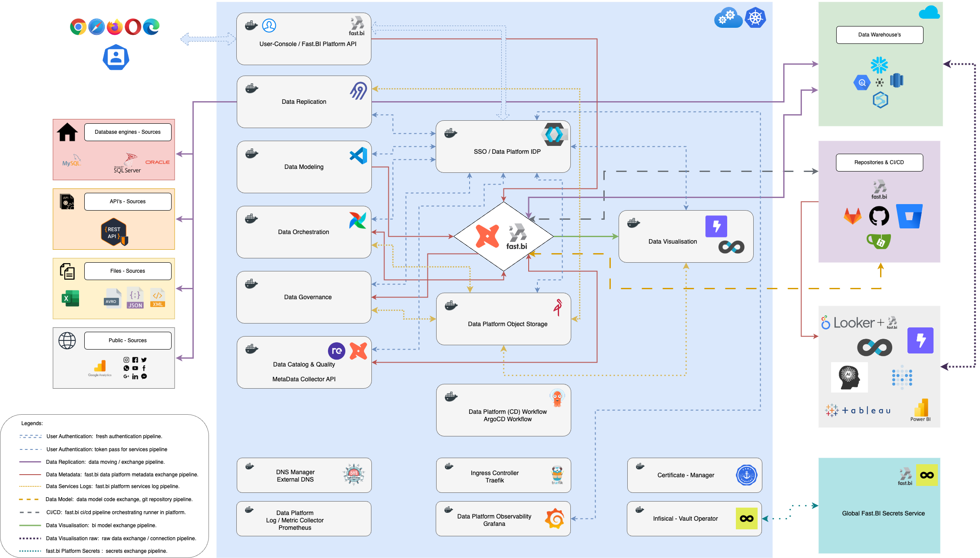Click the Snowflake icon in Data Warehouse's panel
Viewport: 980px width, 558px height.
879,65
